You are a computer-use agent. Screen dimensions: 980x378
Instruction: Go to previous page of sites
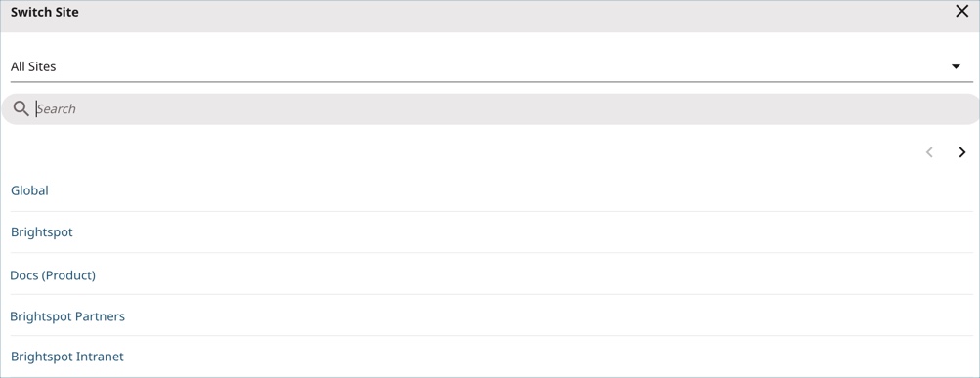coord(929,152)
